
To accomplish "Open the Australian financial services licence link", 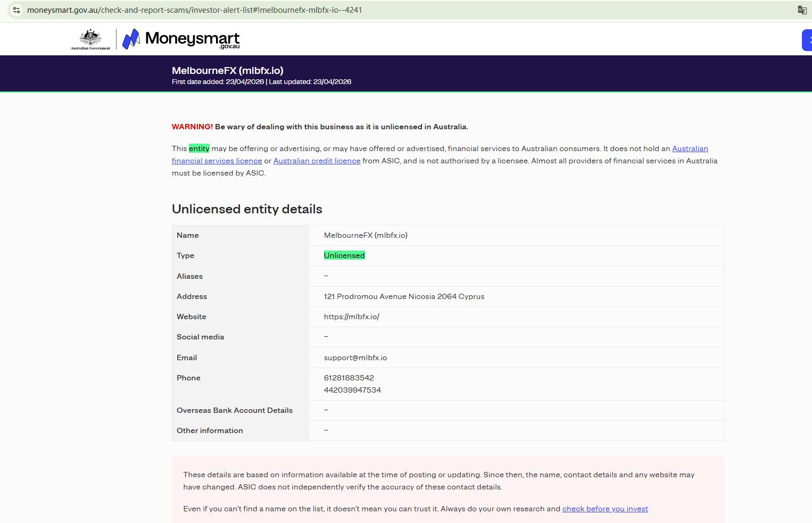I will click(440, 155).
